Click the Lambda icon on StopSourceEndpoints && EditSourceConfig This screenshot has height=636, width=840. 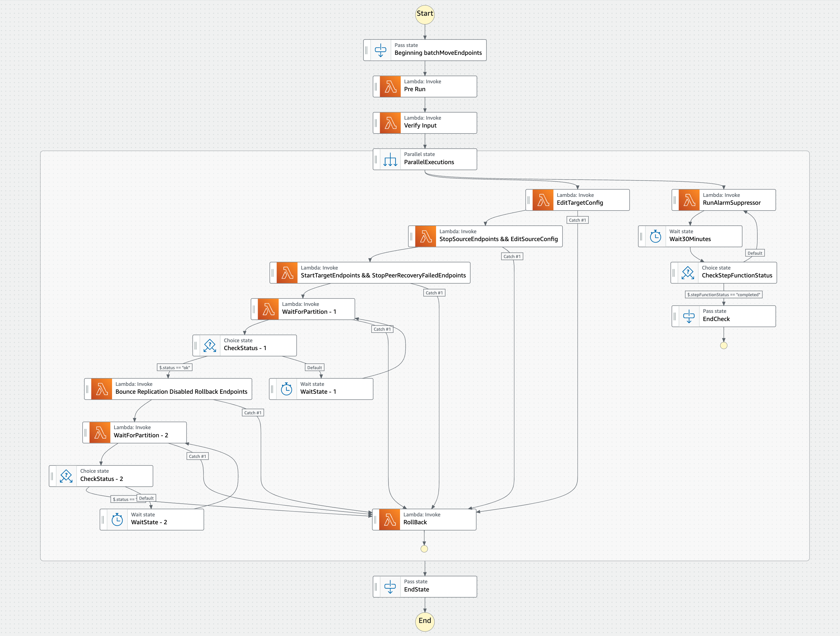tap(426, 237)
